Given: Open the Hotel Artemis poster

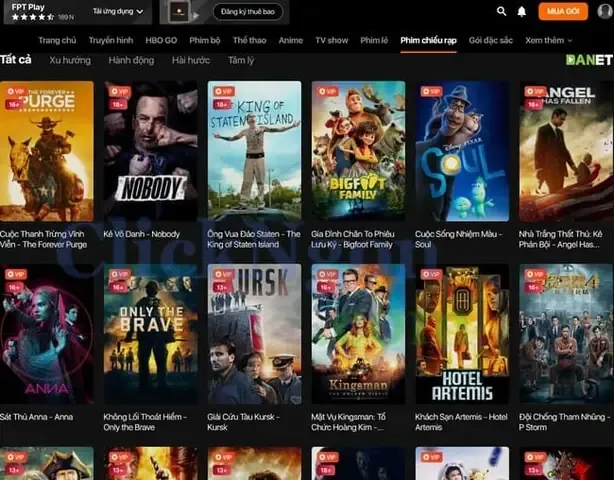Looking at the screenshot, I should pyautogui.click(x=462, y=334).
